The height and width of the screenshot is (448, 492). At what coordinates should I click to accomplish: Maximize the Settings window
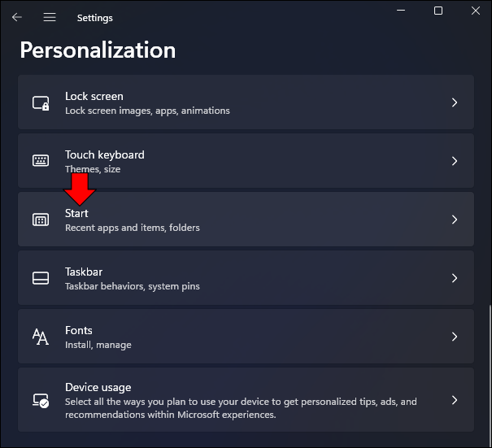tap(438, 11)
